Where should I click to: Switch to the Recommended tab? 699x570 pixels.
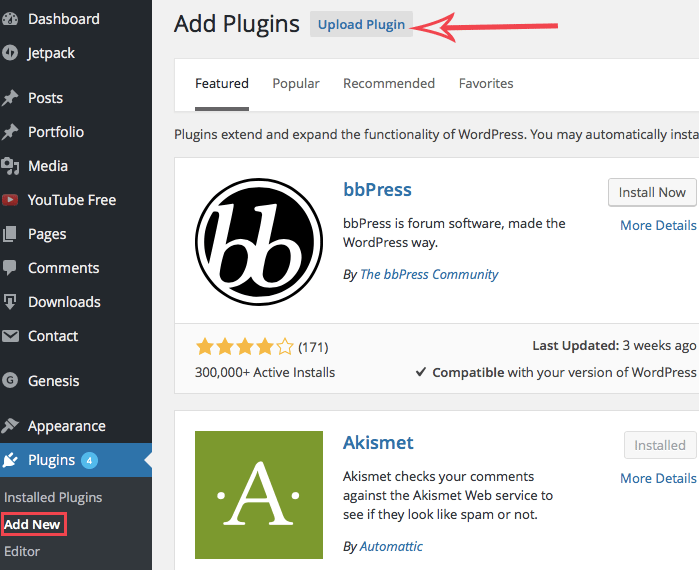(389, 84)
